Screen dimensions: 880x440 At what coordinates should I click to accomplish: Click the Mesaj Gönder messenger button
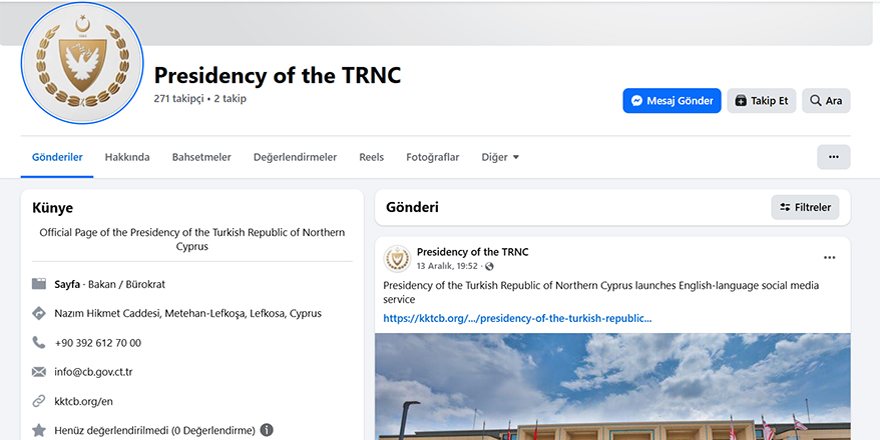(x=671, y=101)
